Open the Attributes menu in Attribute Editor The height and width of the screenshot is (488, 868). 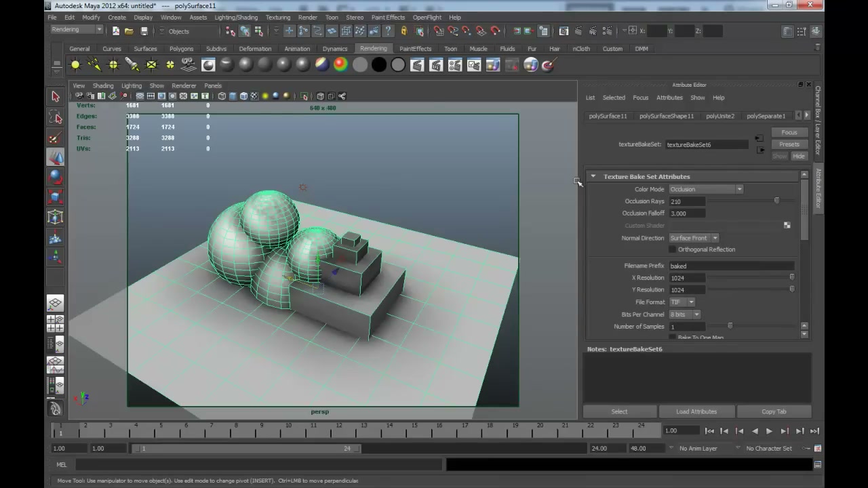(x=669, y=98)
